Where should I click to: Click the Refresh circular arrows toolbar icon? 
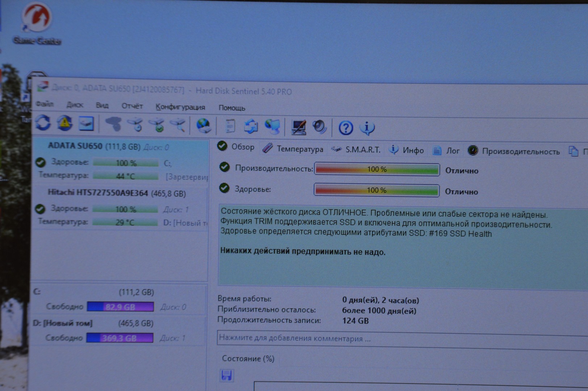[43, 123]
